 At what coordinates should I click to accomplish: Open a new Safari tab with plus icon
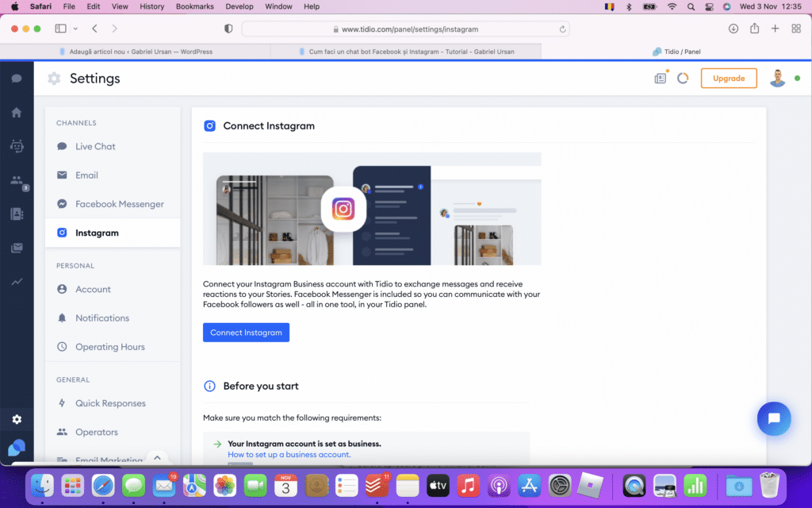775,29
